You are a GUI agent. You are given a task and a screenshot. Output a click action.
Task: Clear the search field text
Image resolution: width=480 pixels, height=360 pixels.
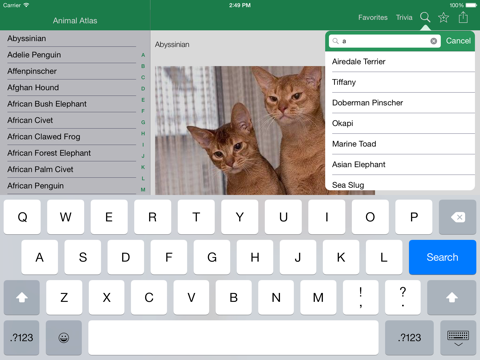[434, 41]
